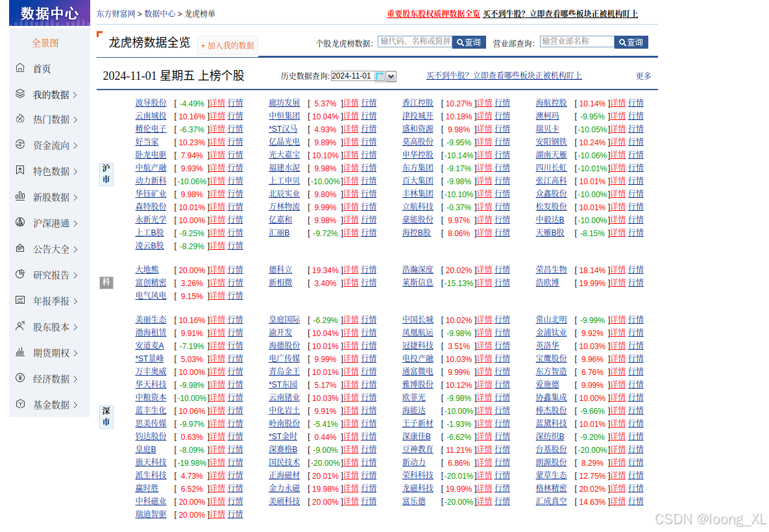Open 数据中心 breadcrumb link

[160, 14]
